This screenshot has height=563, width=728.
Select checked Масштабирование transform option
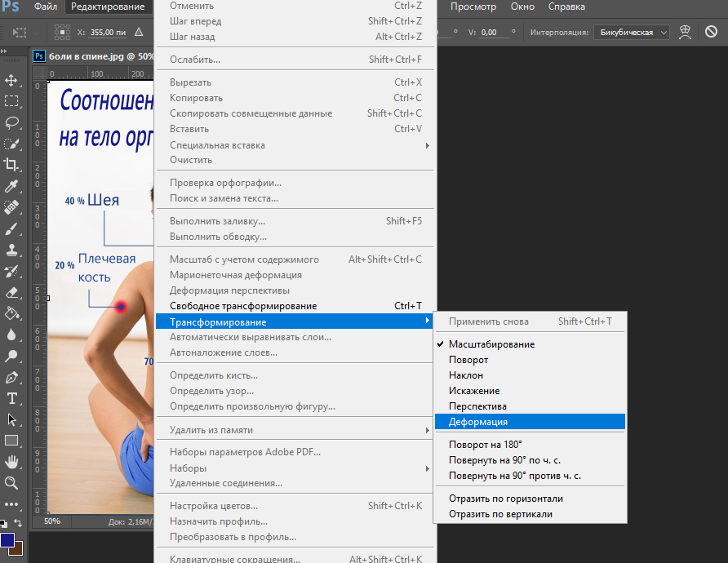point(491,344)
